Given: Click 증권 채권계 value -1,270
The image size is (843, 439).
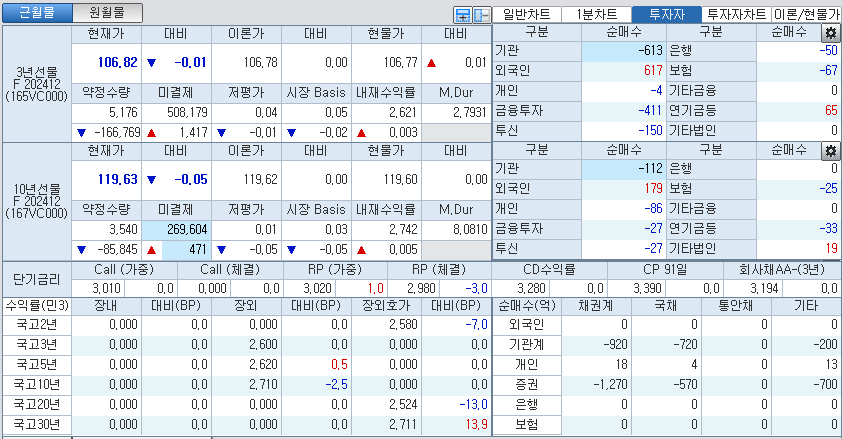Looking at the screenshot, I should point(610,384).
